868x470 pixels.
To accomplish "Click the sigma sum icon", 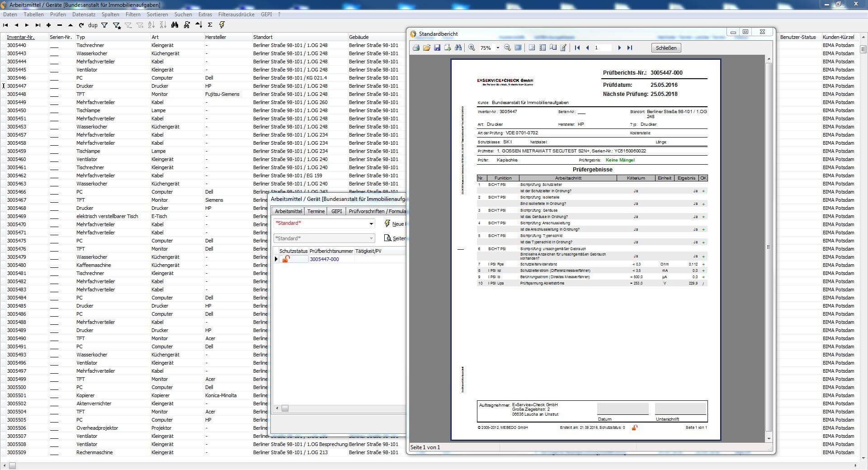I will click(210, 25).
